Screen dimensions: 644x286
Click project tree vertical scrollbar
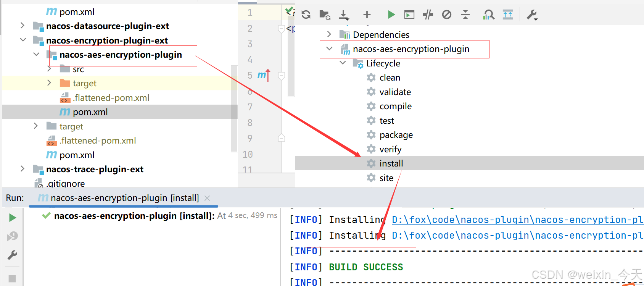click(x=234, y=108)
